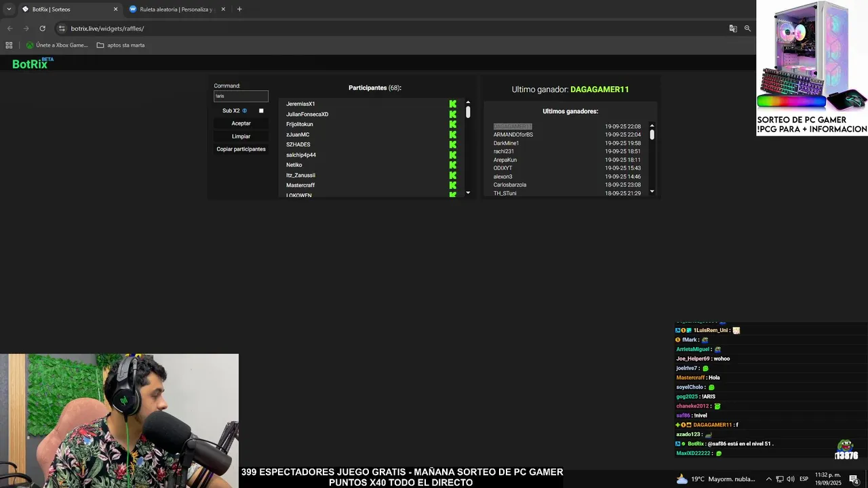
Task: Open the apps grid in bookmarks bar
Action: pyautogui.click(x=9, y=45)
